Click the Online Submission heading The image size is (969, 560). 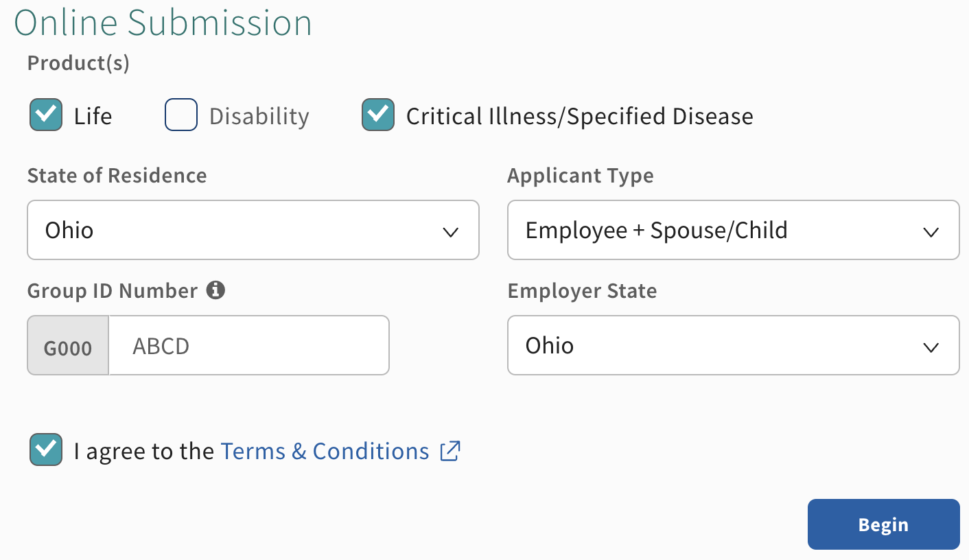163,23
